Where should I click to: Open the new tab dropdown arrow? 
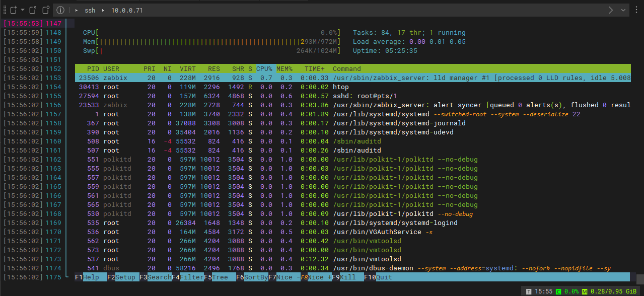coord(23,10)
